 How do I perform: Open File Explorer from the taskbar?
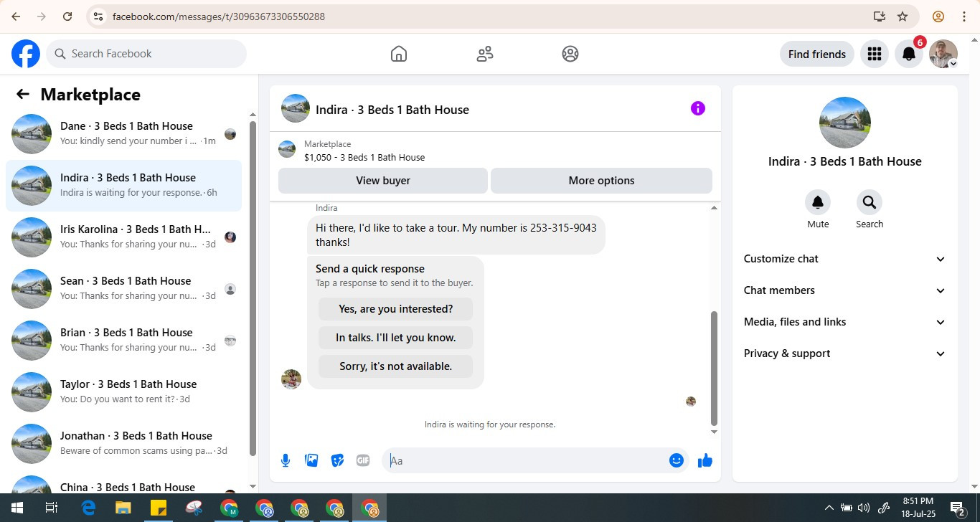(123, 508)
